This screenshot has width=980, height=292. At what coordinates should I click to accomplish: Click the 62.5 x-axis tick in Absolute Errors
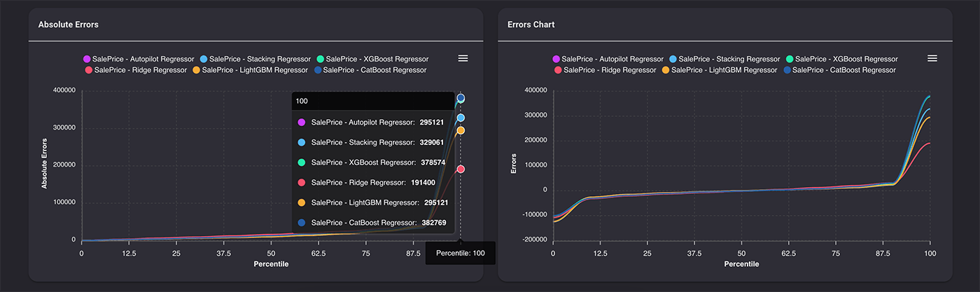(318, 253)
